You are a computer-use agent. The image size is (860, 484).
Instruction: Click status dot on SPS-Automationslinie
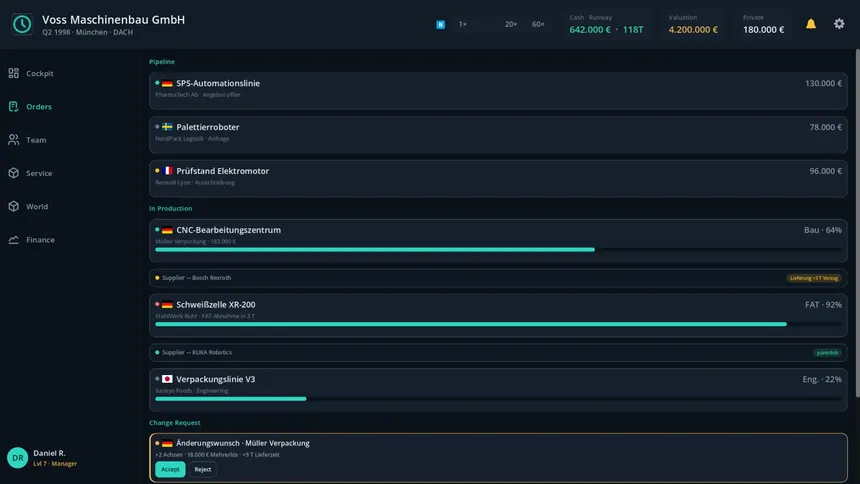157,83
